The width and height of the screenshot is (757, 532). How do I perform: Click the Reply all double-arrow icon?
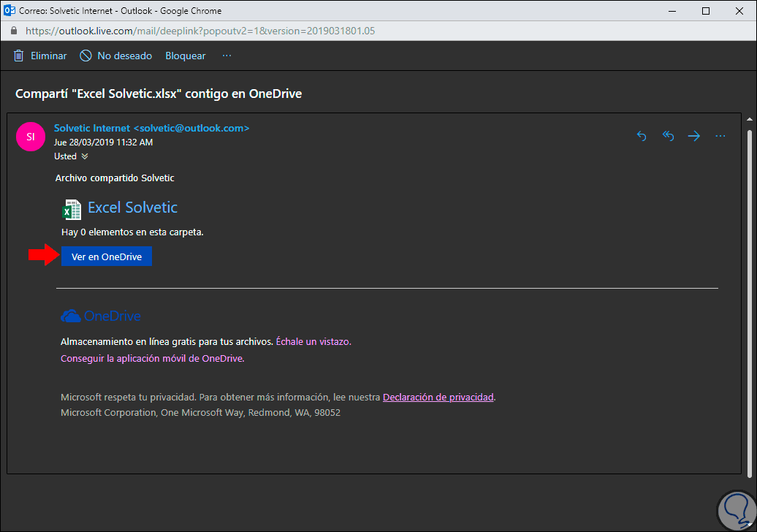(668, 136)
